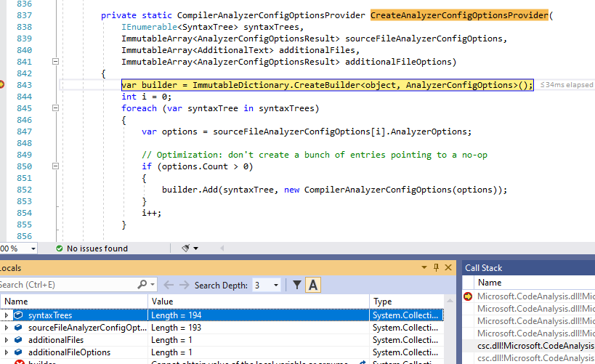Expand the additionalFileOptions variable row

tap(6, 352)
